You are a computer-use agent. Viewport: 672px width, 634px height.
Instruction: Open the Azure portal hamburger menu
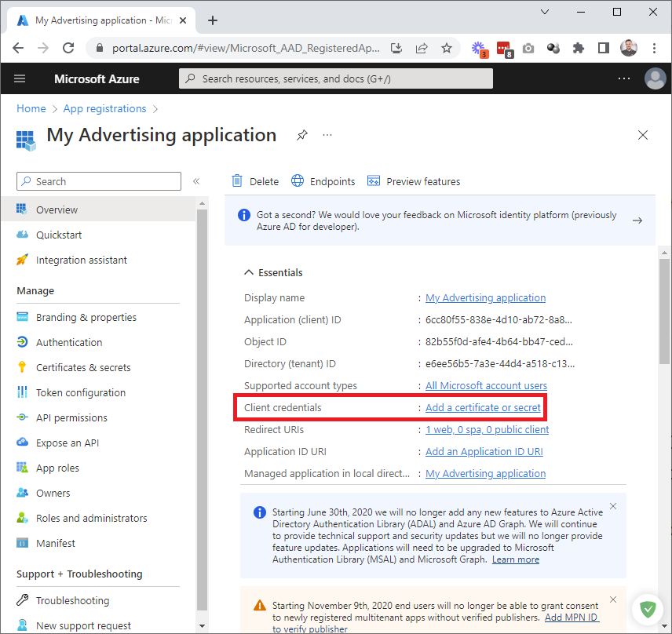tap(20, 78)
